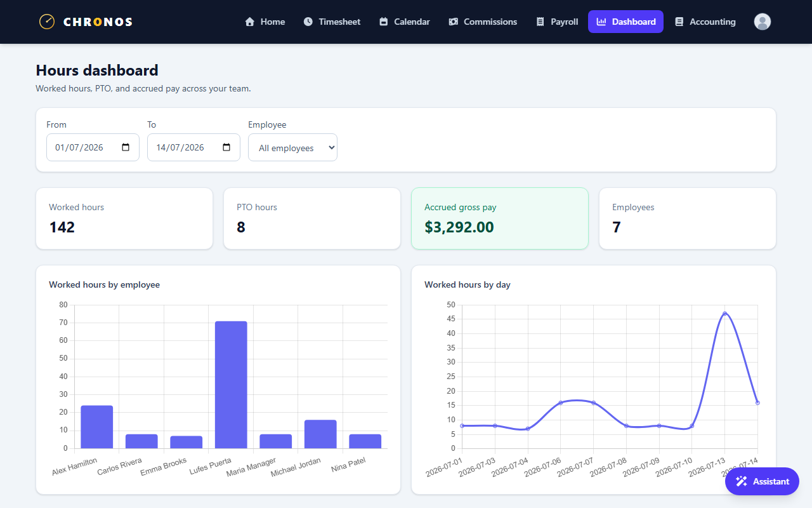
Task: Click the Worked hours by employee title
Action: click(x=104, y=284)
